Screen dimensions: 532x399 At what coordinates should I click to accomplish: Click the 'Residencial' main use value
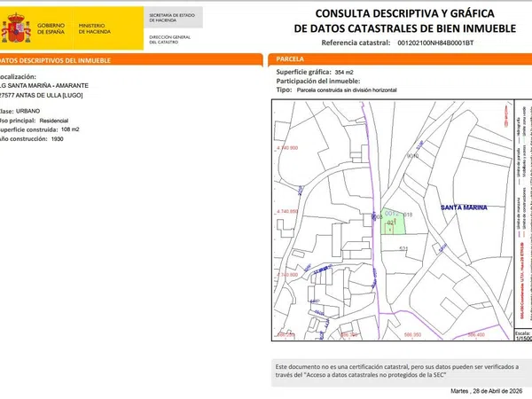[54, 121]
